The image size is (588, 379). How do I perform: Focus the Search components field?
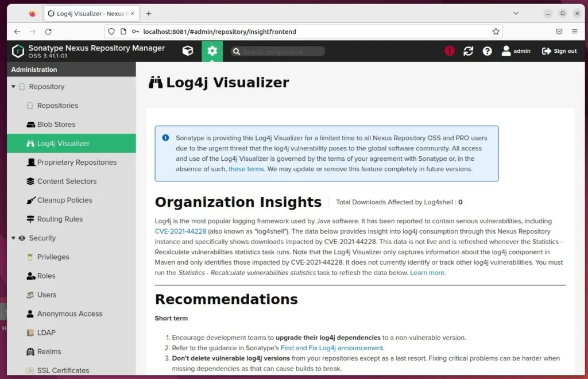(278, 51)
